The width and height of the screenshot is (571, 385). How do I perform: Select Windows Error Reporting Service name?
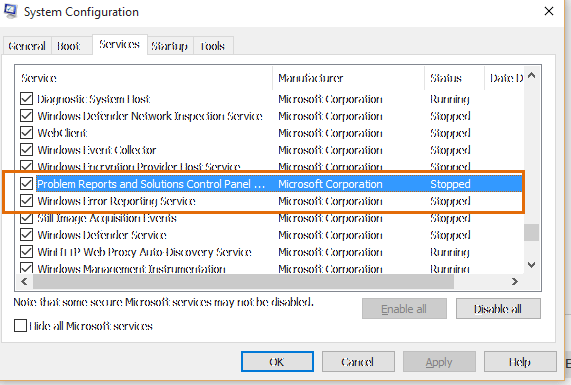[x=117, y=201]
